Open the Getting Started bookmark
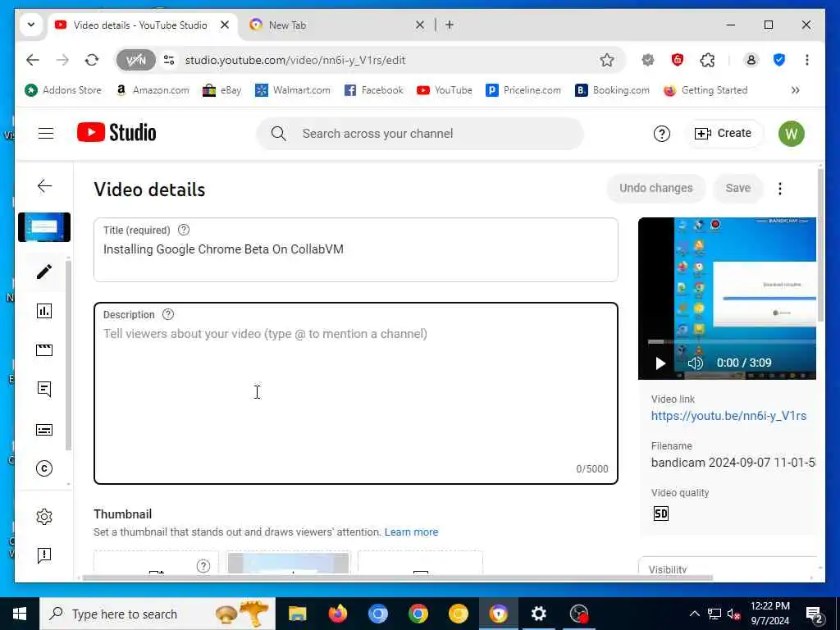 (x=705, y=90)
